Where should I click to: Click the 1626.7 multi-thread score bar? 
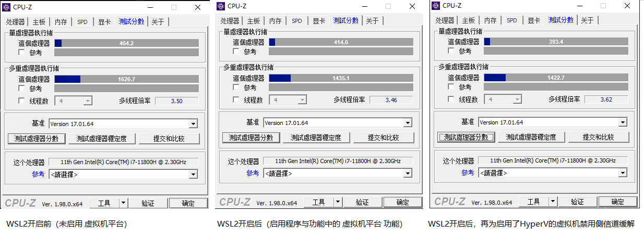click(126, 79)
